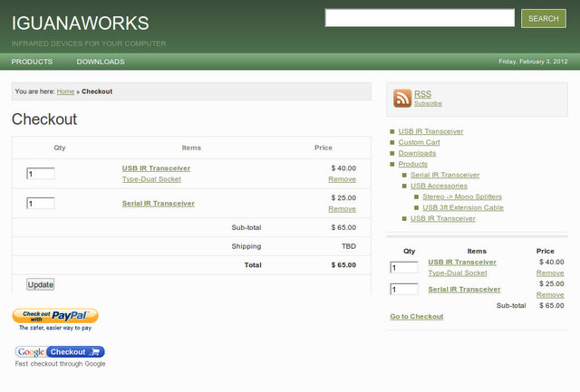Remove the USB IR Transceiver from the main cart
This screenshot has width=580, height=392.
tap(343, 179)
